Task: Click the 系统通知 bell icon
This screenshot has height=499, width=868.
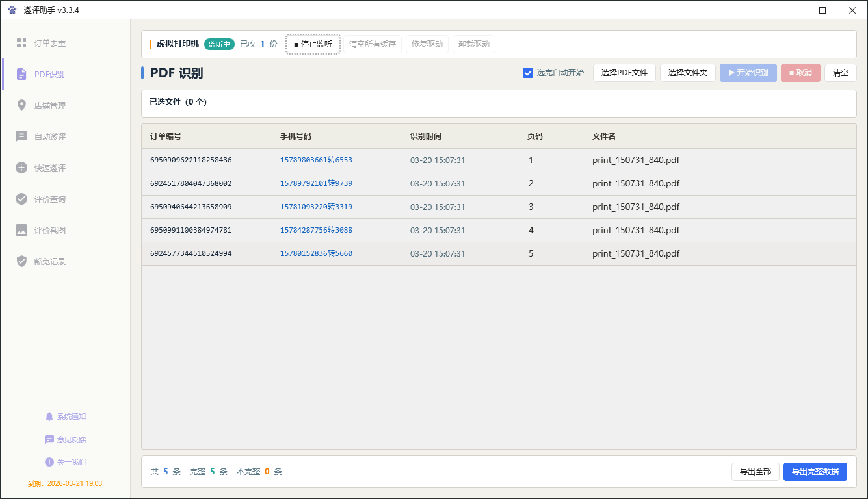Action: [x=49, y=416]
